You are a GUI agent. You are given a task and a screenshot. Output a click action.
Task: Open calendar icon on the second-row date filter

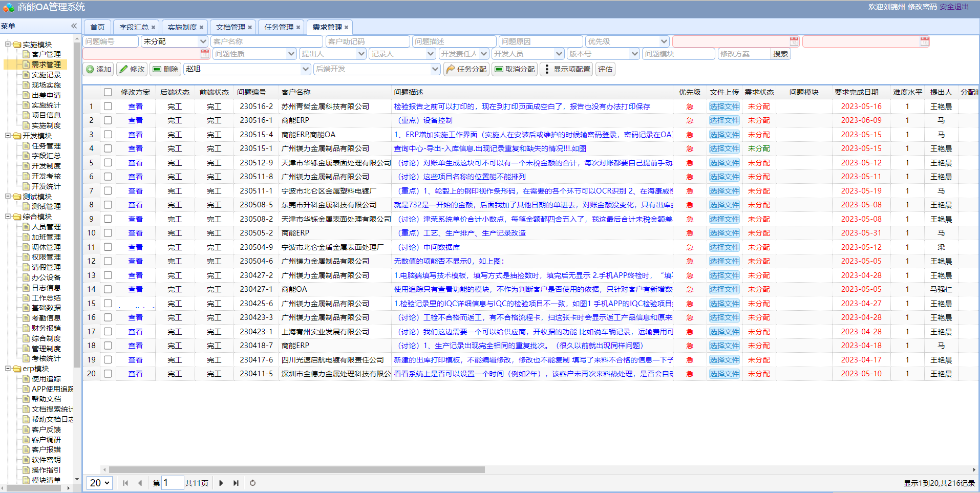click(205, 54)
